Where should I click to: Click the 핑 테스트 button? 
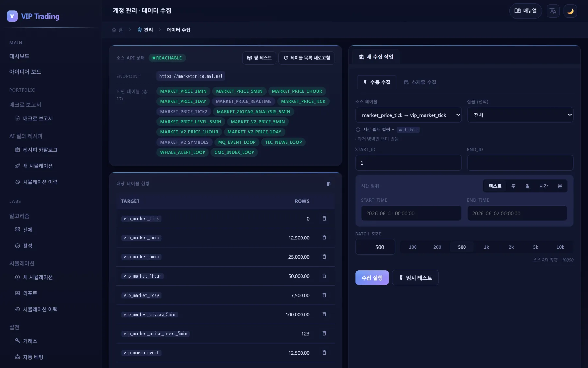click(x=259, y=58)
